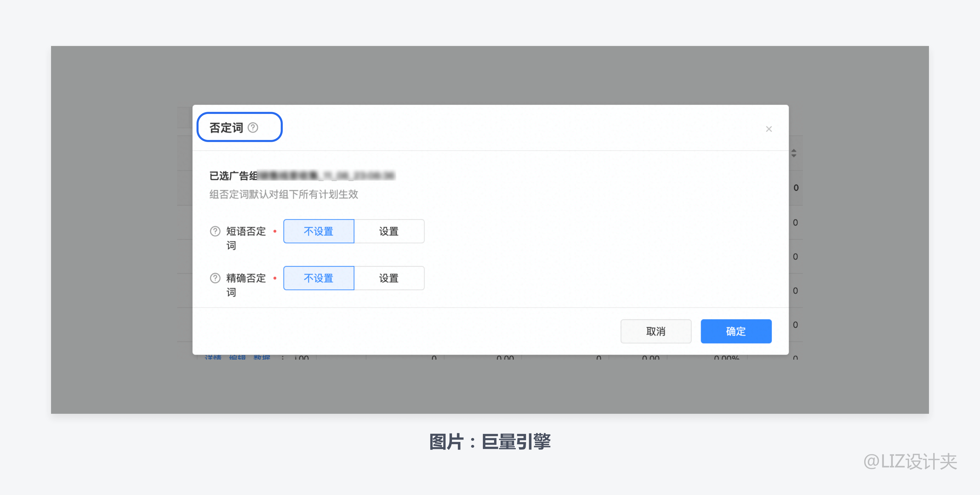The width and height of the screenshot is (980, 495).
Task: Click the 否定词 dialog title text
Action: tap(226, 127)
